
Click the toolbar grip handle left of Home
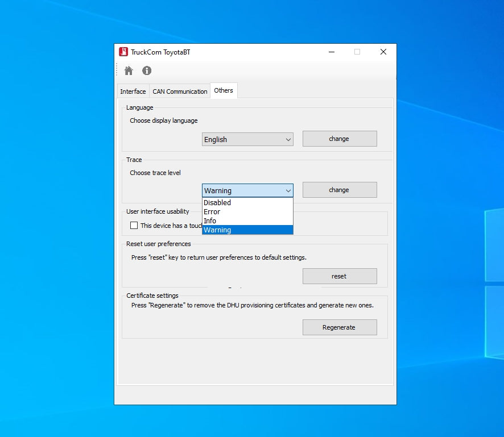(x=118, y=70)
